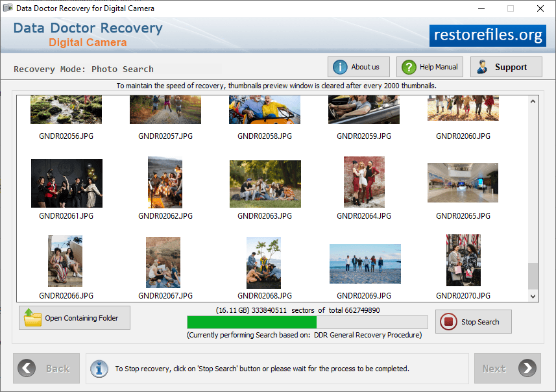This screenshot has height=392, width=556.
Task: Click Stop Search text
Action: coord(480,322)
